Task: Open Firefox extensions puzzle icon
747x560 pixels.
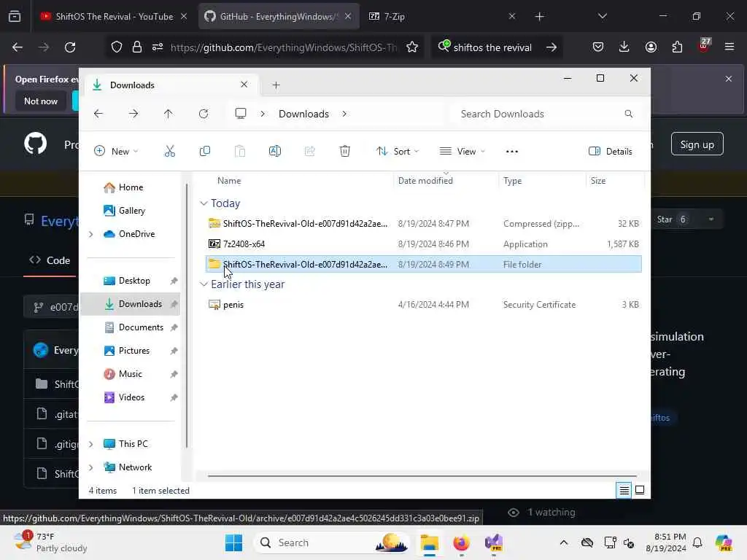Action: [677, 47]
